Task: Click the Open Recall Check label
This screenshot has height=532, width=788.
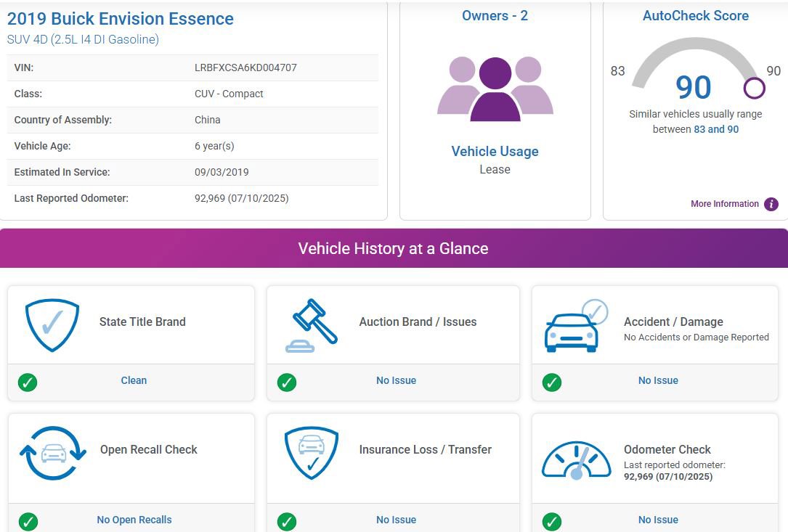Action: point(149,449)
